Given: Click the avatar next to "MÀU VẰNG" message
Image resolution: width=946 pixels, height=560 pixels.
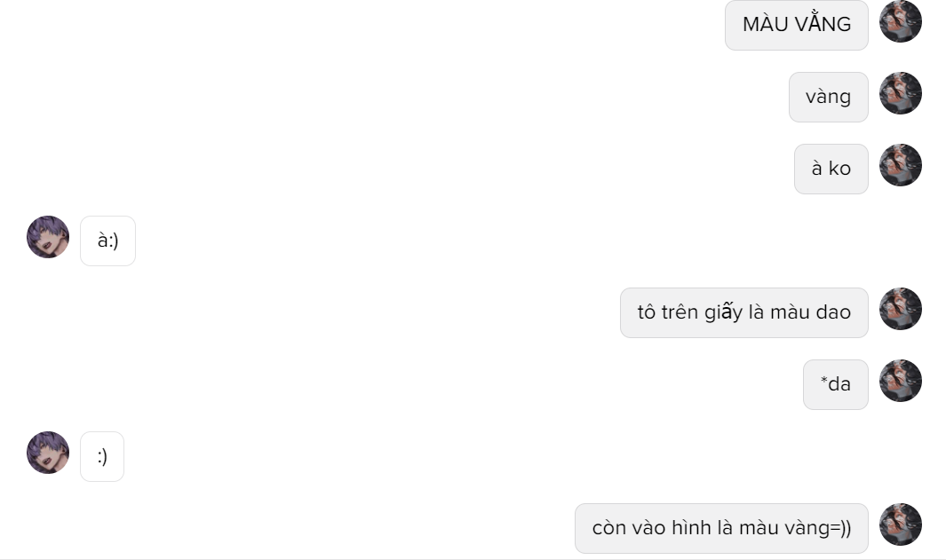Looking at the screenshot, I should point(900,21).
